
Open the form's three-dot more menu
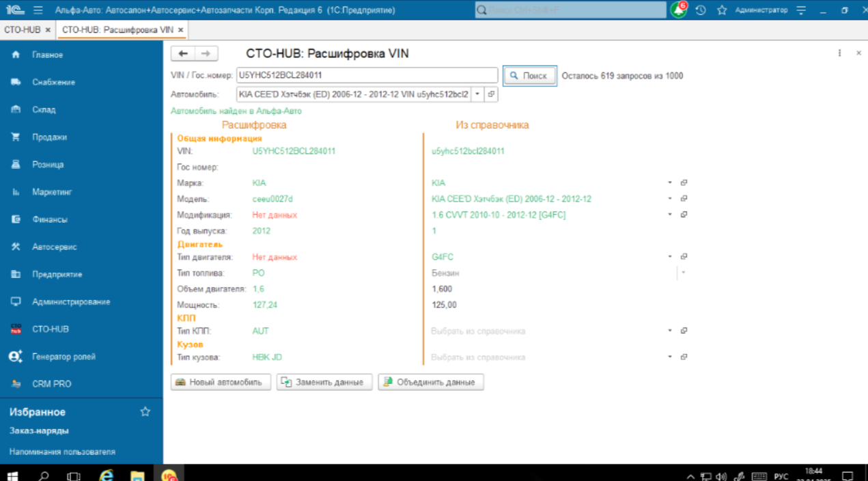(839, 53)
